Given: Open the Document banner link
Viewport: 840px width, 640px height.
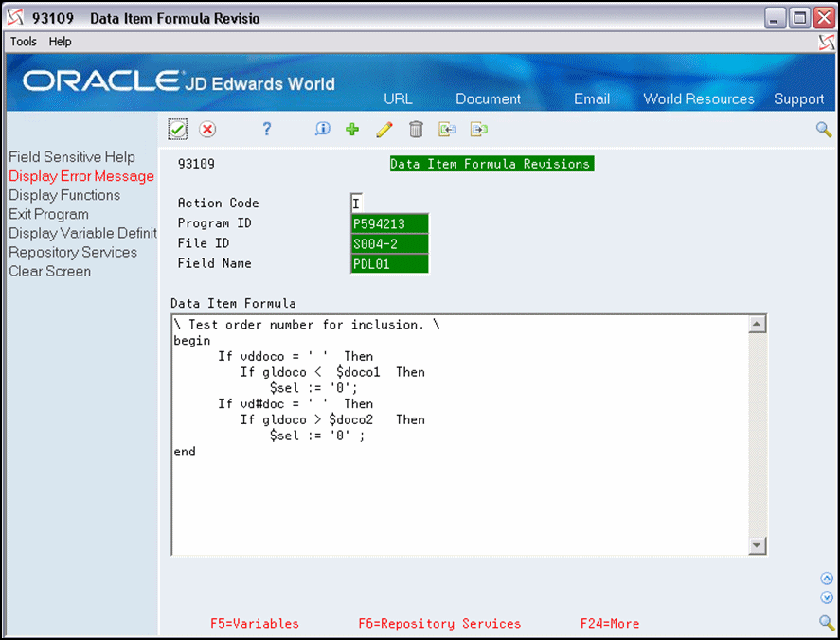Looking at the screenshot, I should (x=488, y=98).
